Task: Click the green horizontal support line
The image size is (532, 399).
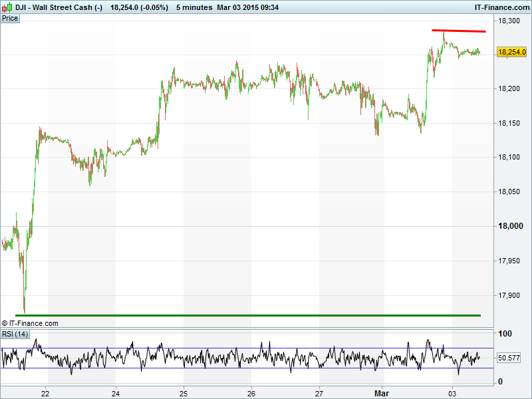Action: tap(247, 315)
